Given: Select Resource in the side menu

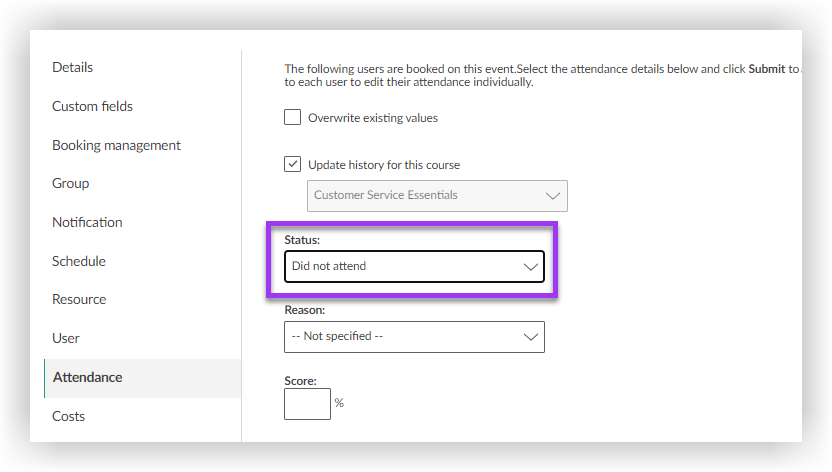Looking at the screenshot, I should click(x=79, y=299).
